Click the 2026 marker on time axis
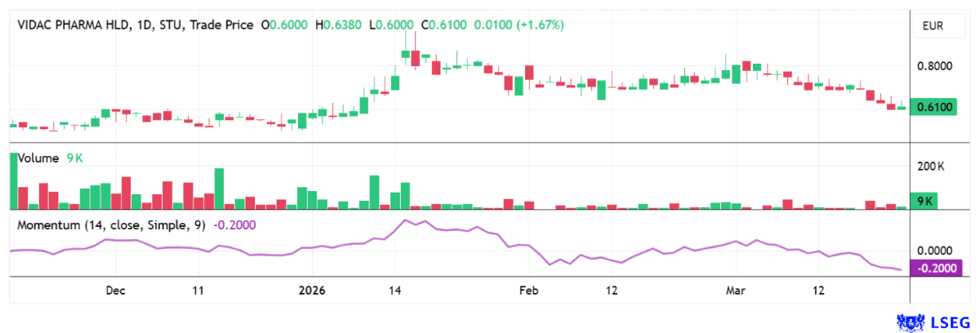Image resolution: width=980 pixels, height=333 pixels. pyautogui.click(x=312, y=291)
